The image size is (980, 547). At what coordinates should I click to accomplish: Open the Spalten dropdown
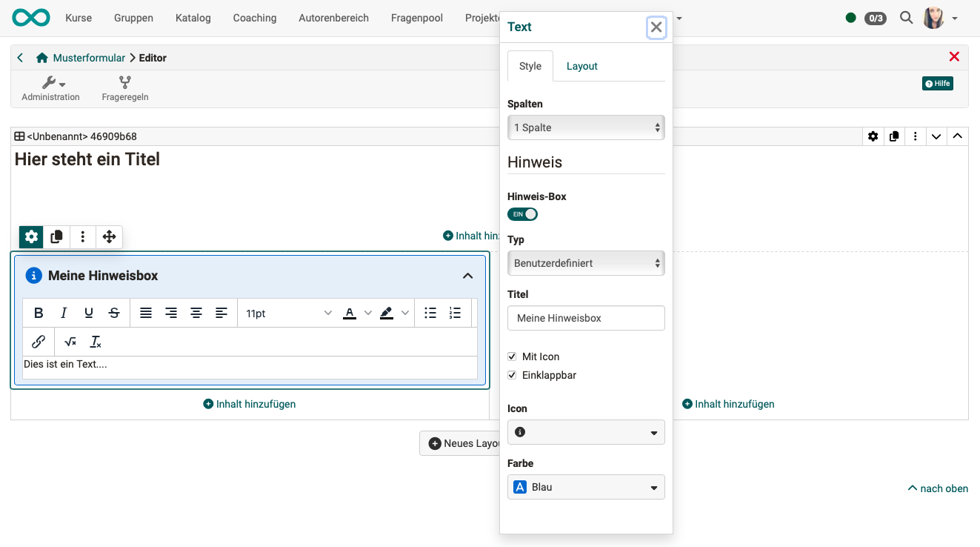point(586,127)
